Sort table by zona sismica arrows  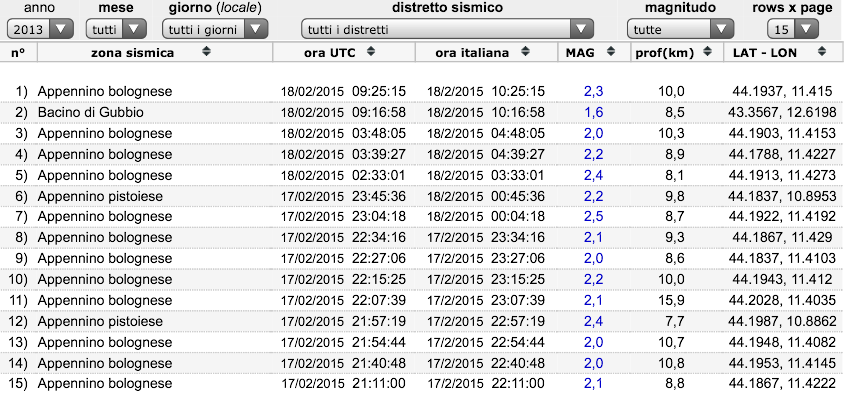206,52
